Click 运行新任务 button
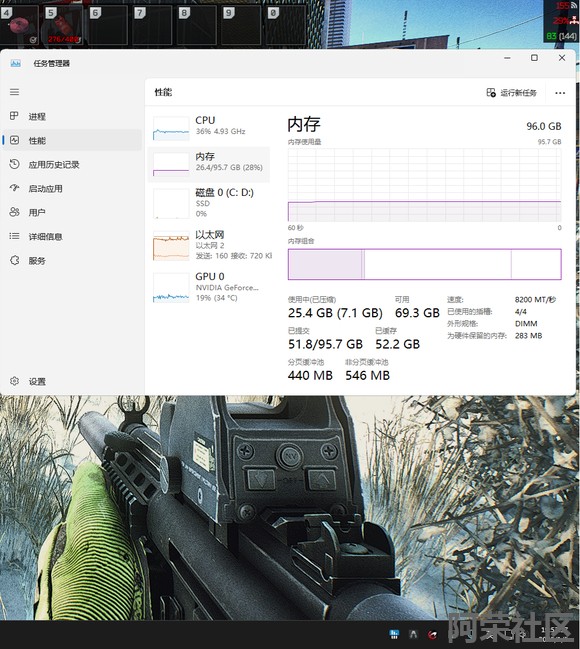Image resolution: width=580 pixels, height=649 pixels. (512, 93)
